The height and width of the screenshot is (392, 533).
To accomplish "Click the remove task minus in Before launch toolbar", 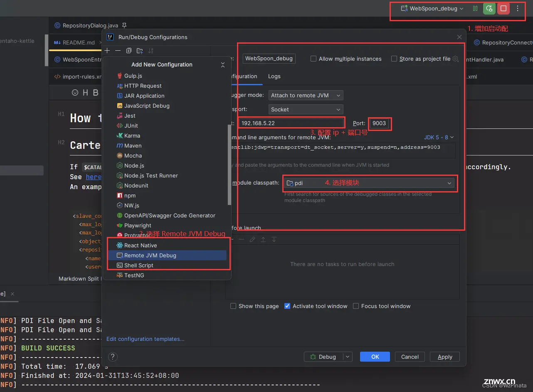I will [x=241, y=239].
